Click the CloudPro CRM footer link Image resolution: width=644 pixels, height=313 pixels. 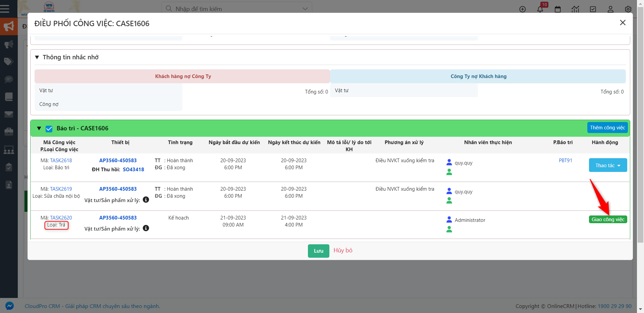(92, 306)
